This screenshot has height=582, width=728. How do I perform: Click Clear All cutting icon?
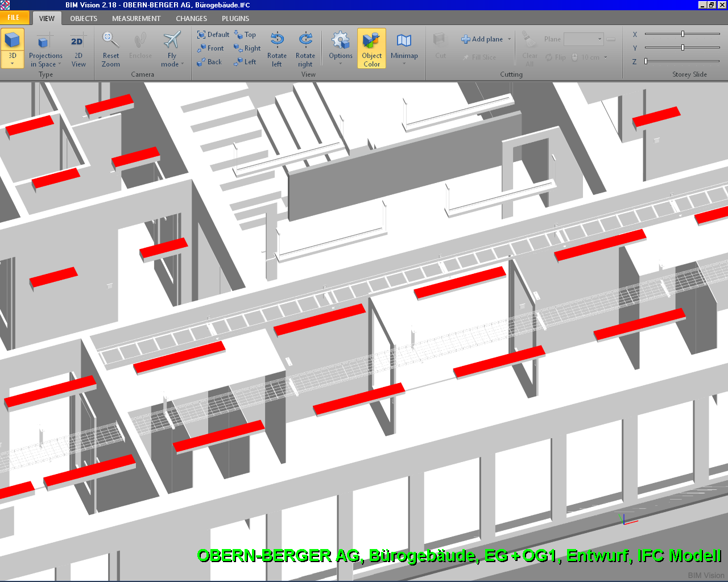(530, 49)
